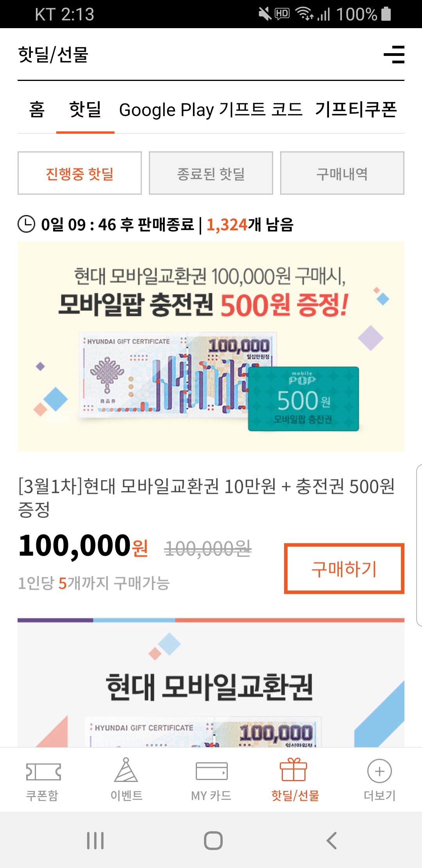The width and height of the screenshot is (422, 868).
Task: Go to the 기프티쿠폰 tab
Action: click(x=356, y=109)
